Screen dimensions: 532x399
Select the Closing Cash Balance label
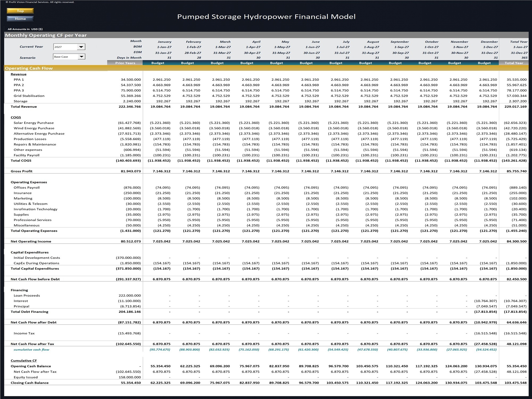[29, 383]
